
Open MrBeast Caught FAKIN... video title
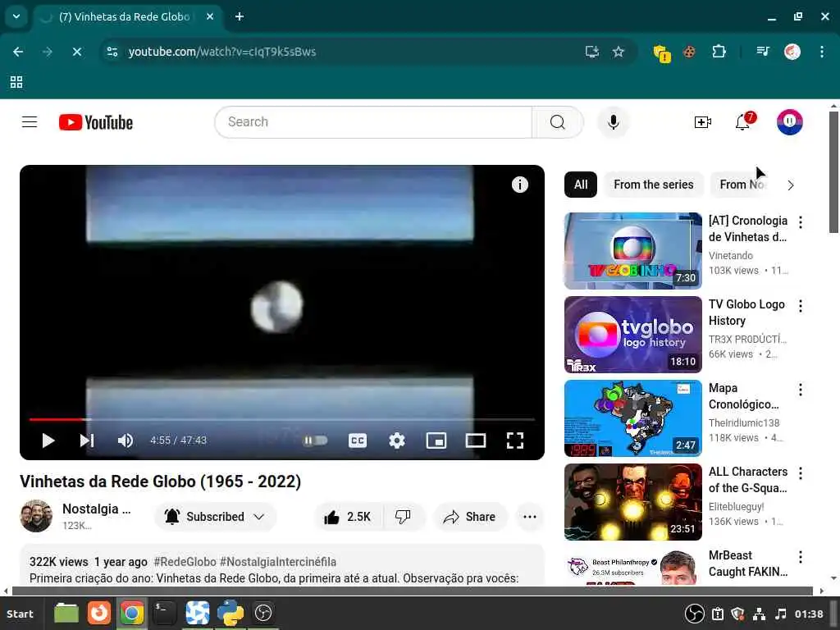pyautogui.click(x=748, y=564)
